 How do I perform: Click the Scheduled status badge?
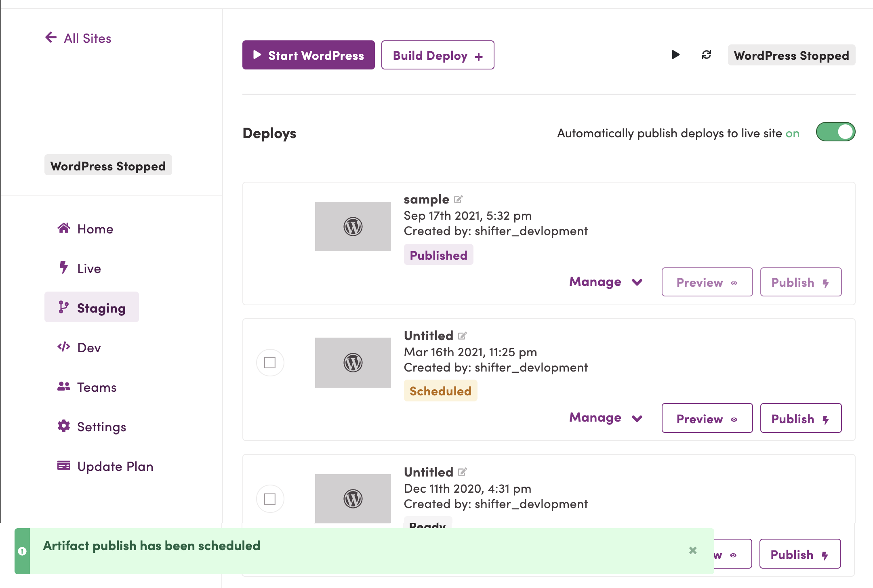pos(440,391)
